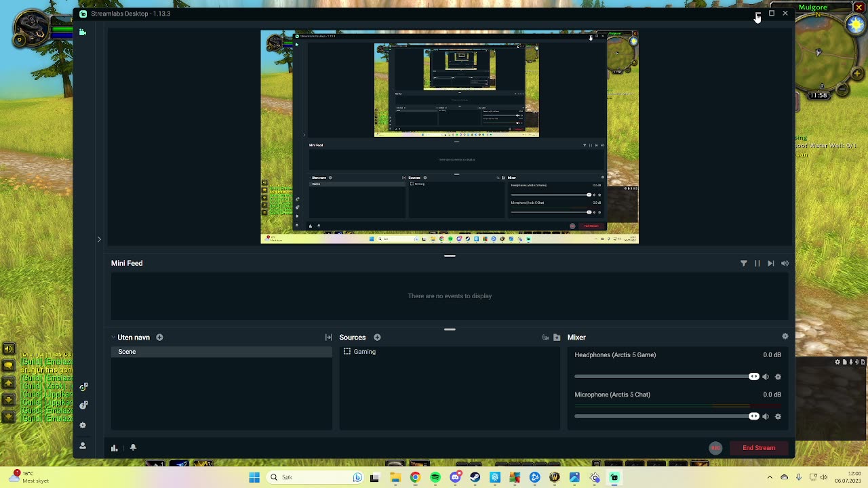Skip to next alert in Mini Feed

[x=771, y=263]
